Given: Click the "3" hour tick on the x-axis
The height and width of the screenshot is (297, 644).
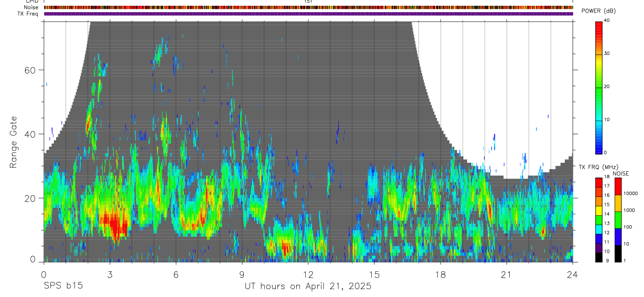Looking at the screenshot, I should coord(110,274).
